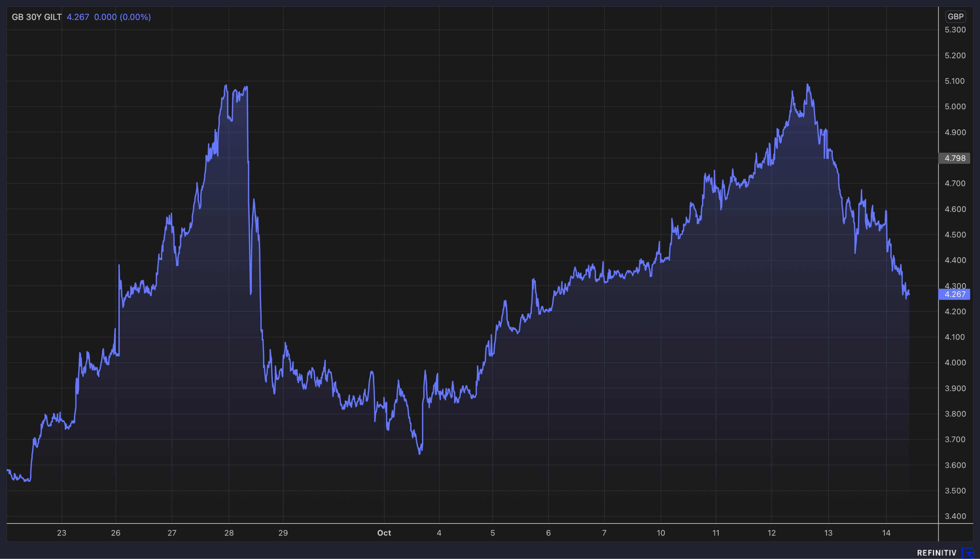Click the Oct month axis label
Screen dimensions: 980x559
pyautogui.click(x=384, y=533)
